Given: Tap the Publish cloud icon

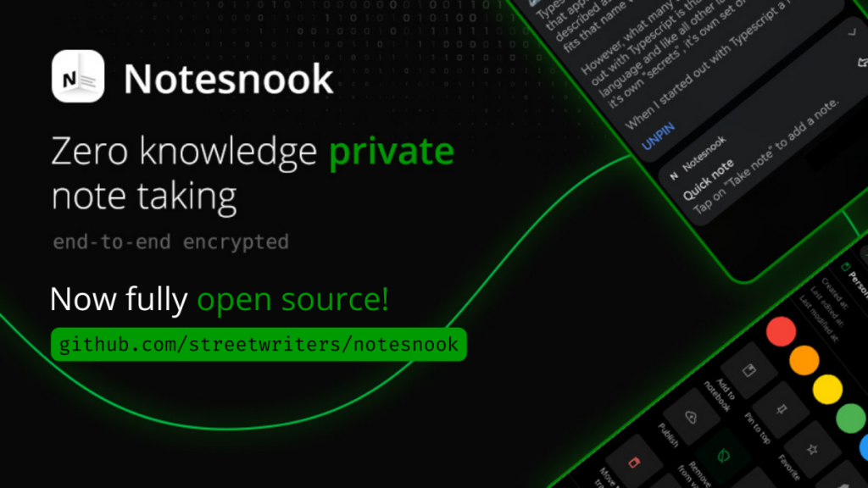Looking at the screenshot, I should coord(691,417).
